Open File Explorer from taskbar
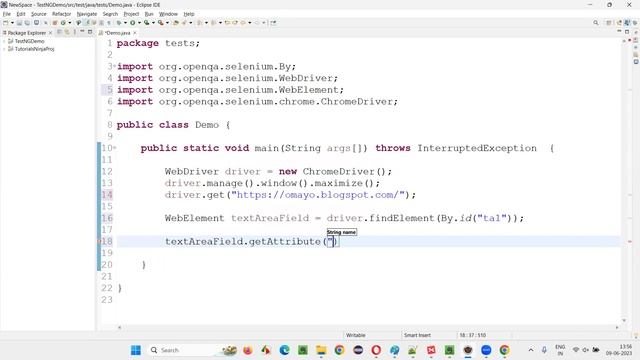The height and width of the screenshot is (360, 640). click(x=321, y=350)
